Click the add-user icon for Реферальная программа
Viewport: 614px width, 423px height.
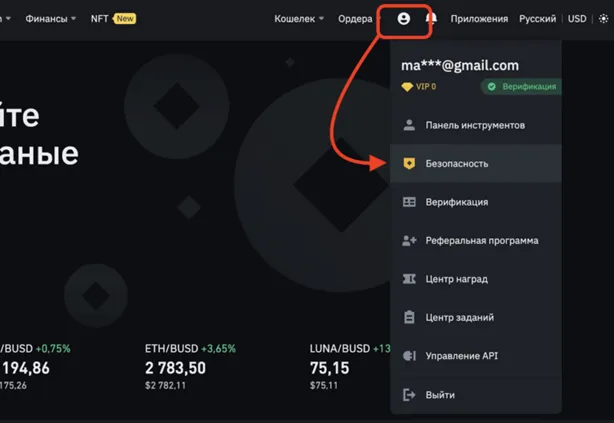tap(408, 240)
